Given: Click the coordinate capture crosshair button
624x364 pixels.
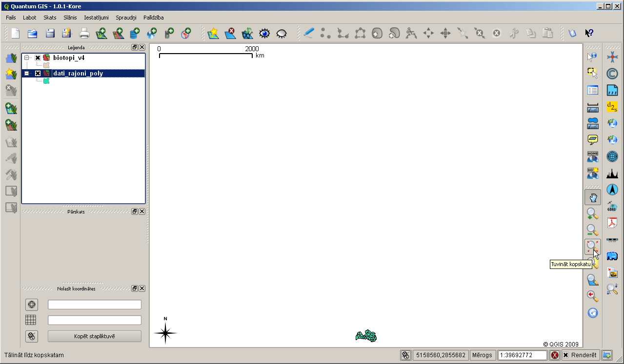Looking at the screenshot, I should point(31,305).
